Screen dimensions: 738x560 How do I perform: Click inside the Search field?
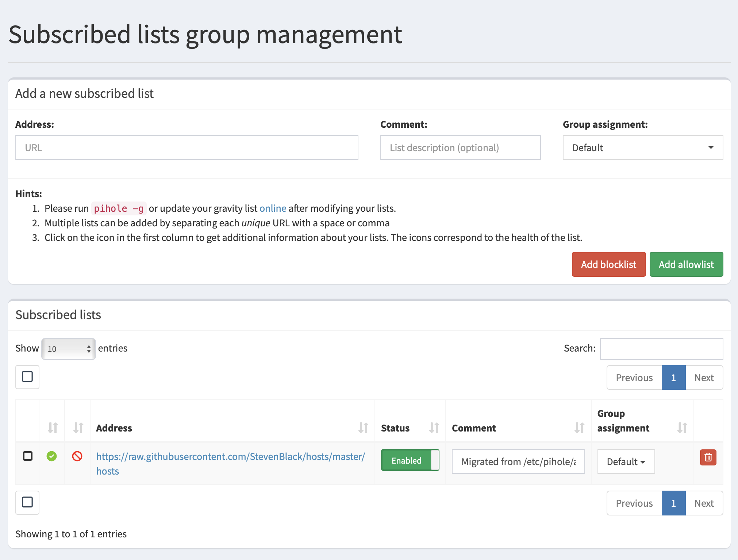tap(661, 349)
